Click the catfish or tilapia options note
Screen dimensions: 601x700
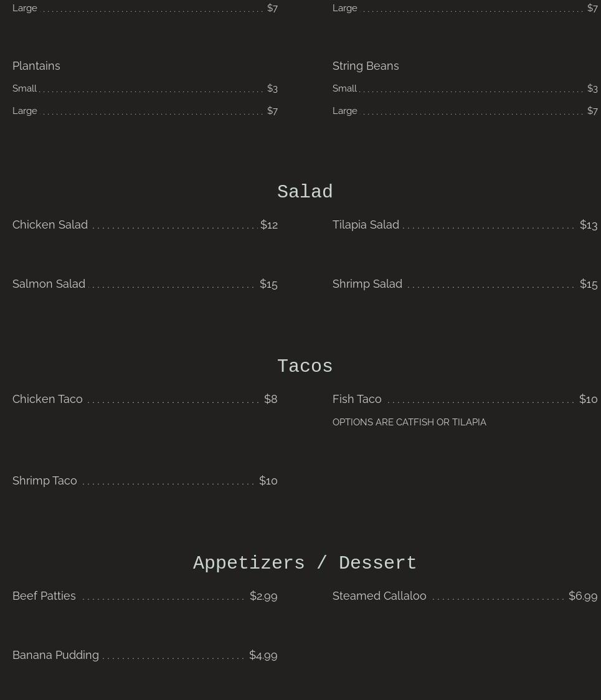[x=409, y=422]
